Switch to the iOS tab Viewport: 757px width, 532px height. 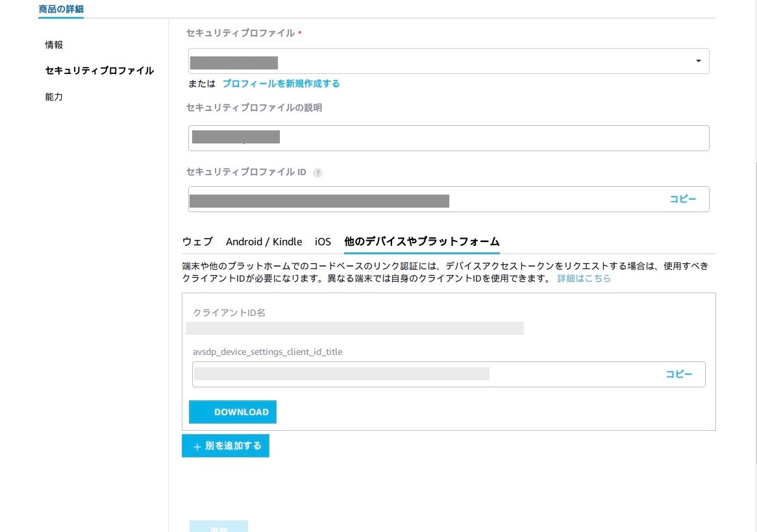(x=323, y=241)
